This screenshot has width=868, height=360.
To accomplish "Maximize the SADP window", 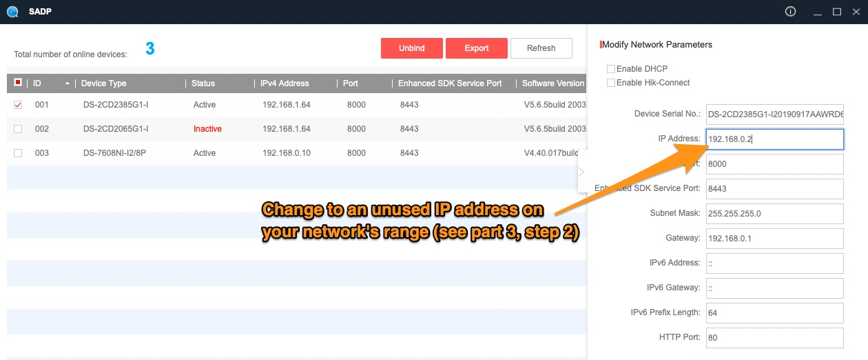I will pyautogui.click(x=837, y=12).
